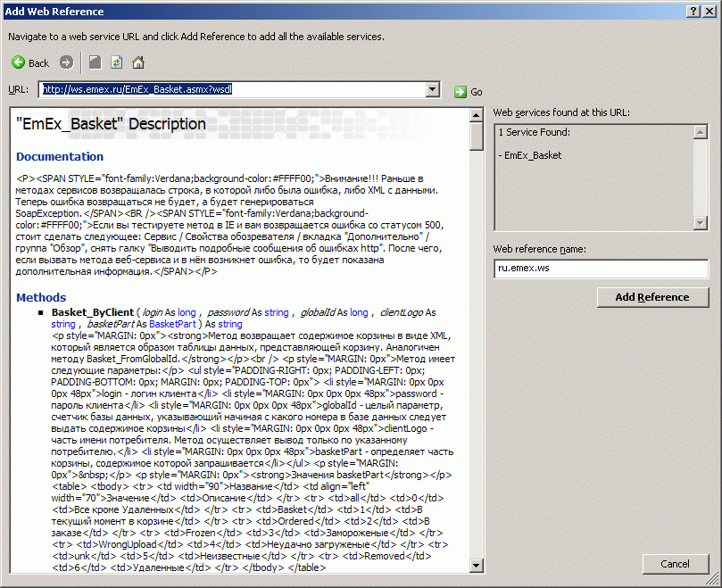Click the "long" type after globalId
Viewport: 722px width, 588px height.
tap(359, 312)
